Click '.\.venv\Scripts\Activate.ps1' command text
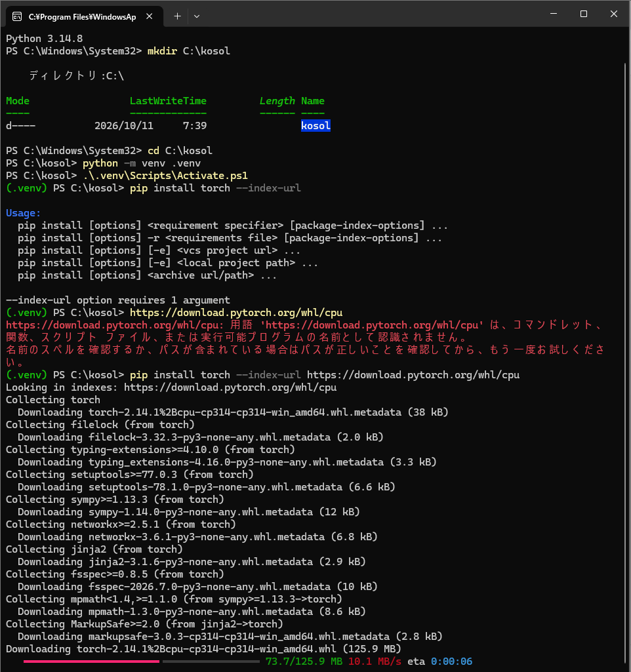 [x=165, y=176]
